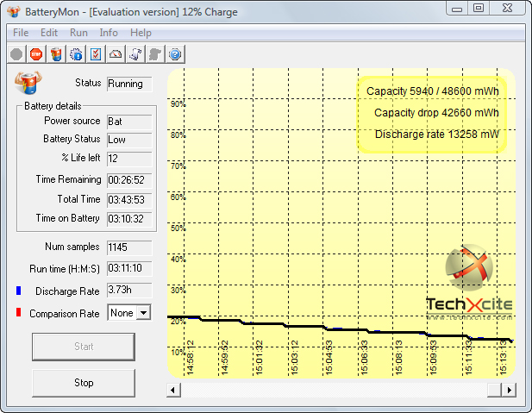Expand the Comparison Rate dropdown arrow
Image resolution: width=532 pixels, height=413 pixels.
pos(143,313)
